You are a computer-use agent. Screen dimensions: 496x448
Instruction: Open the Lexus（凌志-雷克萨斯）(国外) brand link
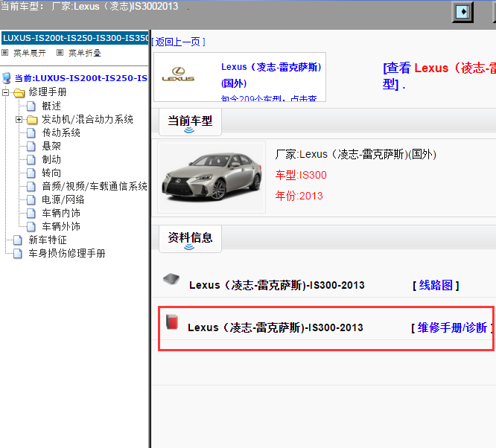(x=271, y=75)
